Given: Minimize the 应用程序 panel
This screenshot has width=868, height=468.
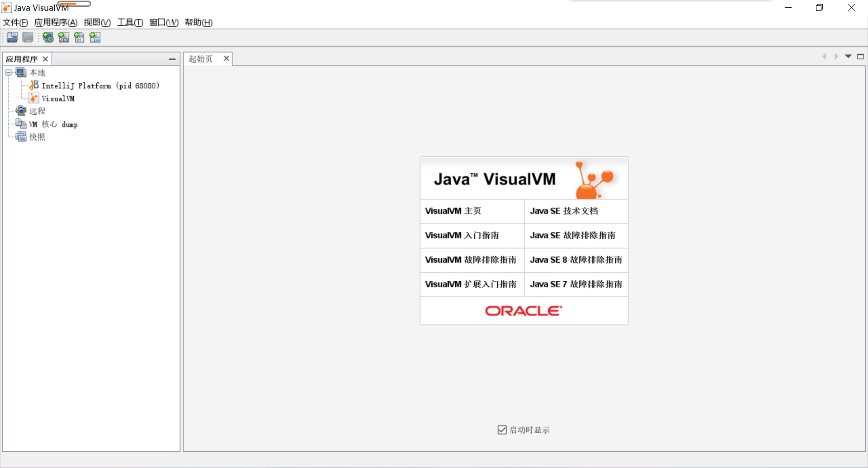Looking at the screenshot, I should tap(172, 59).
